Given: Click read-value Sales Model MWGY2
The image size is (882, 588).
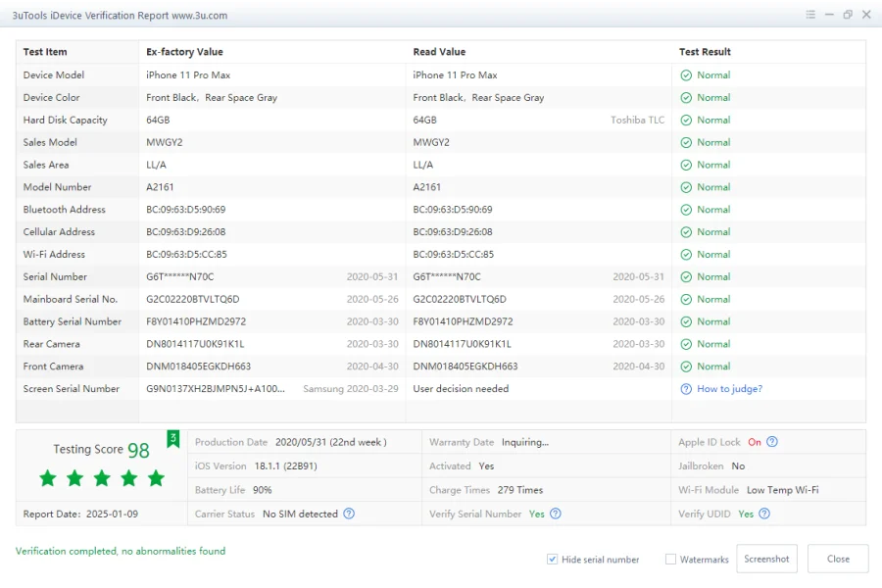Looking at the screenshot, I should pos(431,142).
